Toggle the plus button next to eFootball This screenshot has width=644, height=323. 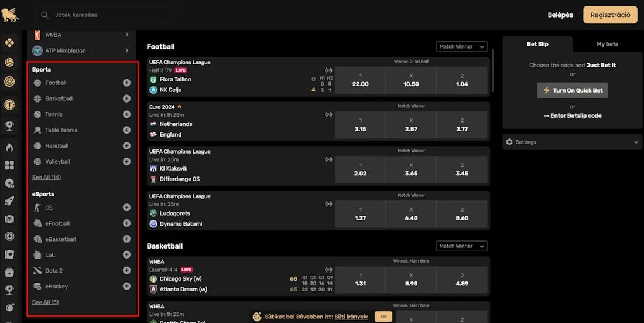point(126,223)
